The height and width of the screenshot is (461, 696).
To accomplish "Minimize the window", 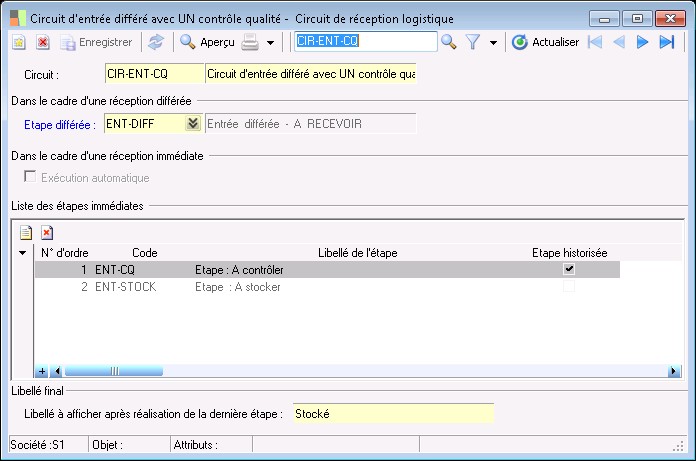I will [x=604, y=19].
